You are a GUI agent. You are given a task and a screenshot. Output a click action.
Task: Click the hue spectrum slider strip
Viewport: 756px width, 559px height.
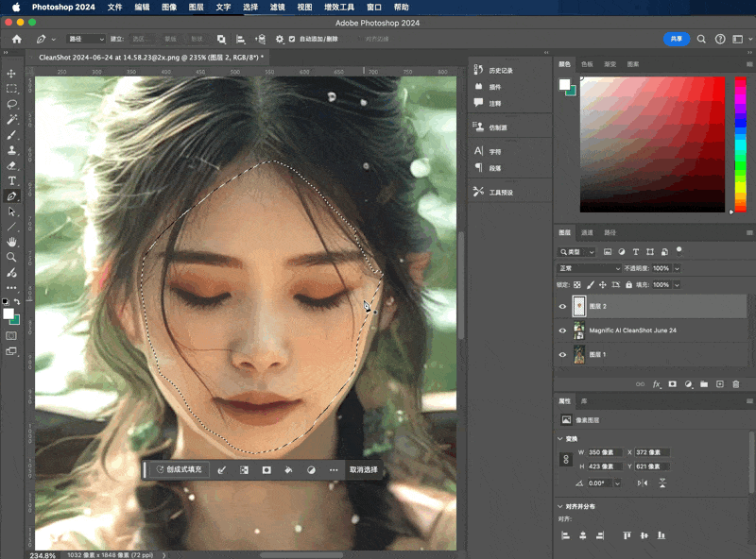pos(740,144)
